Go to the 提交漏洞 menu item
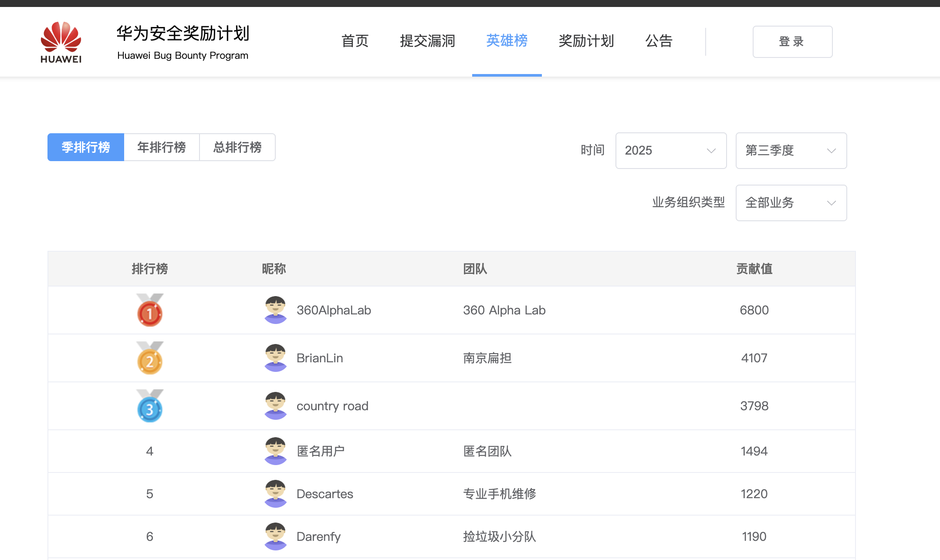The height and width of the screenshot is (560, 940). pos(427,41)
